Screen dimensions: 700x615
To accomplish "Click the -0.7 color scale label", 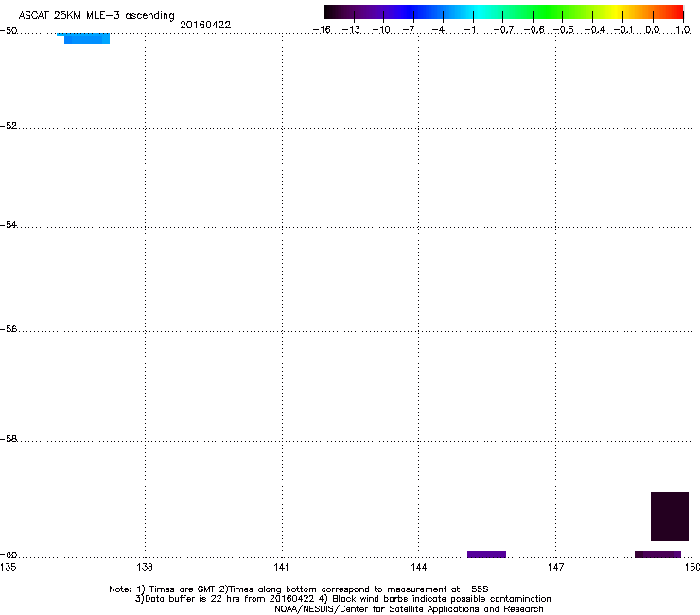I will [503, 30].
